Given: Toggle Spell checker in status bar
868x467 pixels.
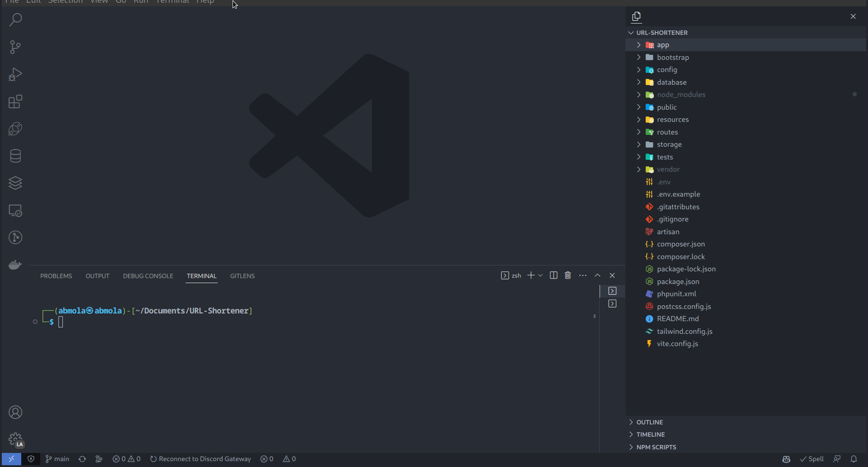Looking at the screenshot, I should 812,459.
